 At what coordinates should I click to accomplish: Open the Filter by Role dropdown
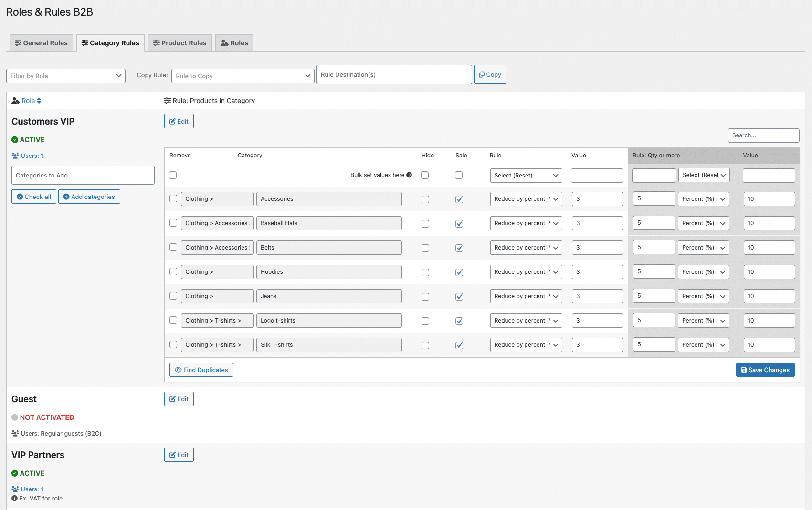tap(66, 76)
